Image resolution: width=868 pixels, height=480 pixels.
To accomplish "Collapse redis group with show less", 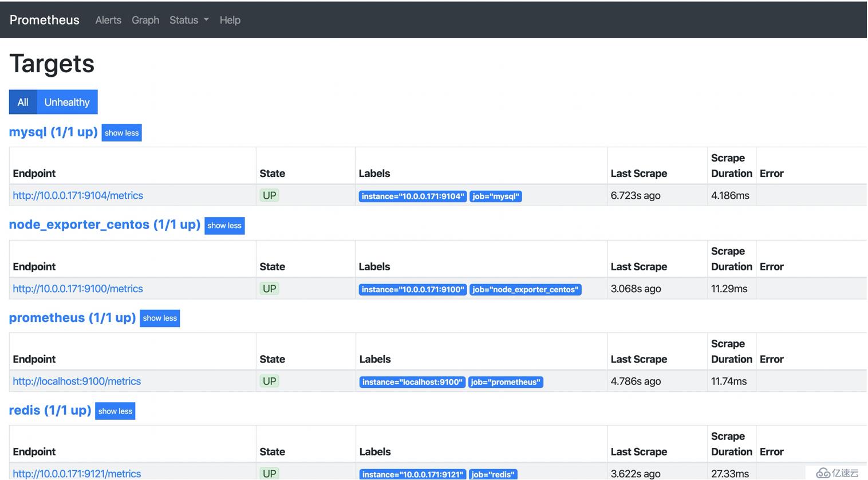I will coord(115,411).
